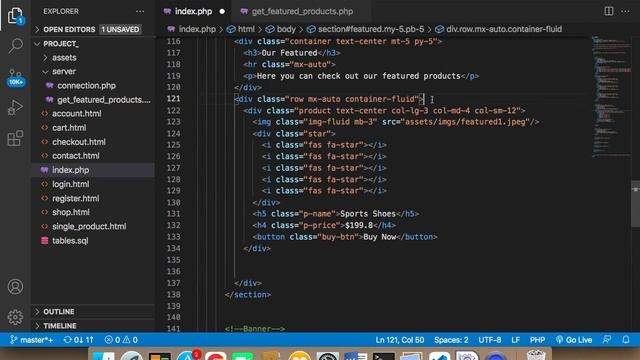640x360 pixels.
Task: Click div.row.mx-auto.container-fluid breadcrumb
Action: pyautogui.click(x=498, y=29)
